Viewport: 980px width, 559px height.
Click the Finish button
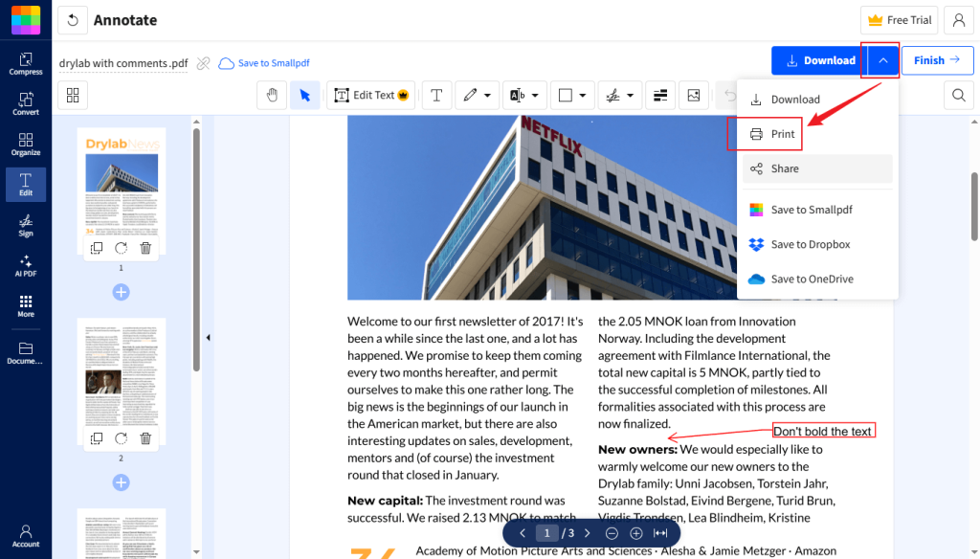(x=937, y=60)
